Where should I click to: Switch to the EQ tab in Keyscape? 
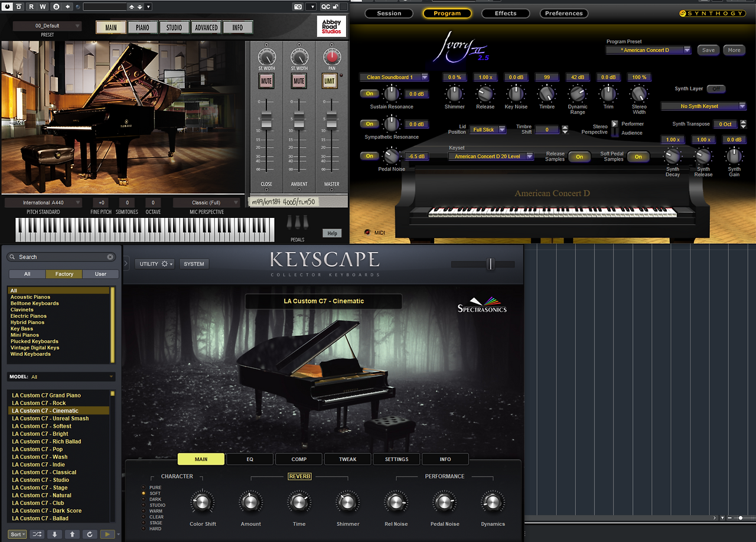point(250,459)
